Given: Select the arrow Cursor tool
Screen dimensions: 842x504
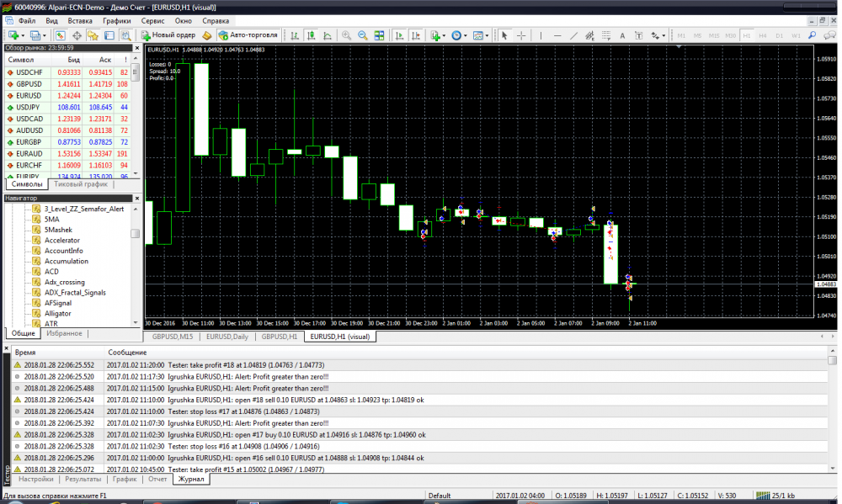Looking at the screenshot, I should coord(504,35).
